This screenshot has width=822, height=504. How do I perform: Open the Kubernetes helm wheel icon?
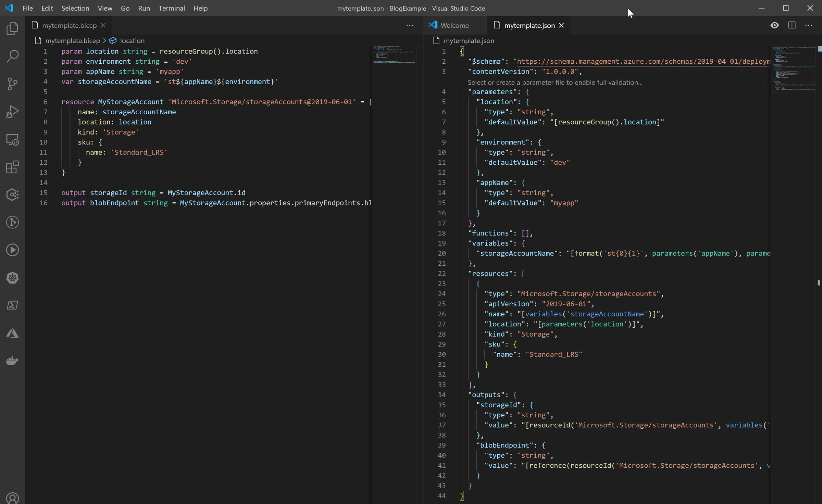coord(12,278)
